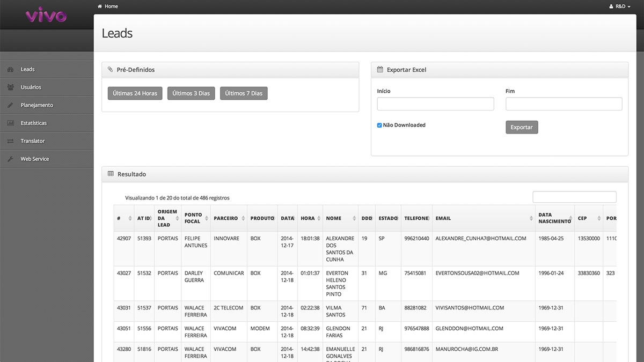The image size is (644, 362).
Task: Open Web Service in the sidebar menu
Action: pos(47,159)
